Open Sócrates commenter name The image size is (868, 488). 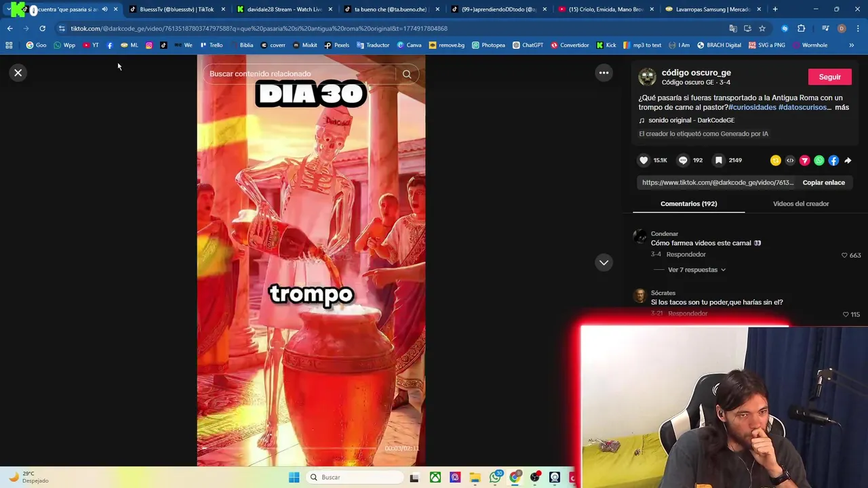click(663, 293)
